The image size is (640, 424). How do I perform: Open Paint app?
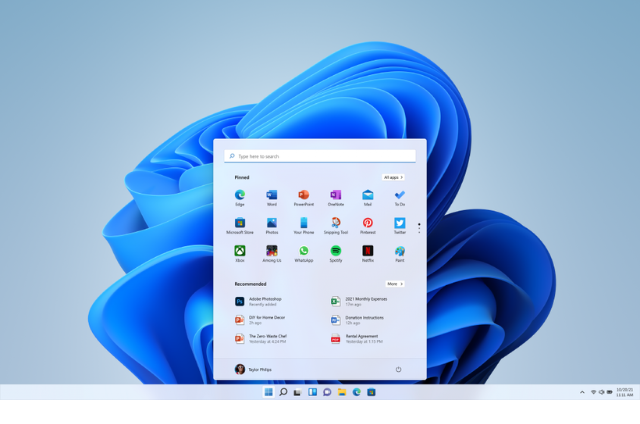pos(400,254)
